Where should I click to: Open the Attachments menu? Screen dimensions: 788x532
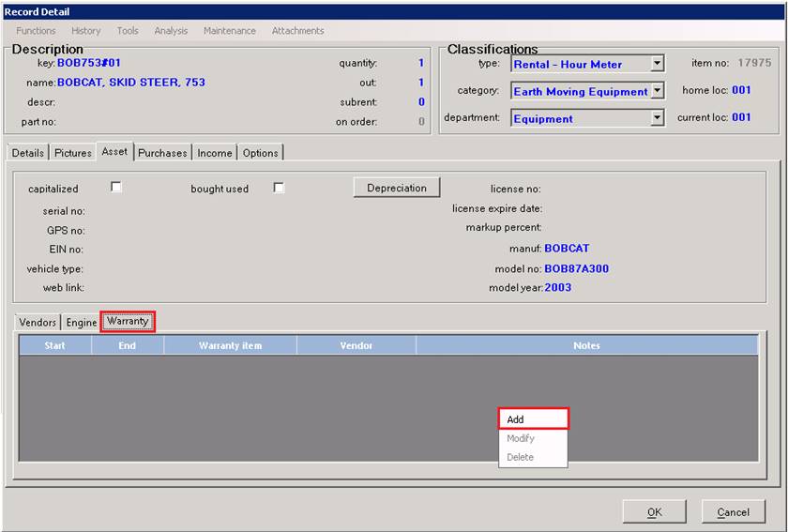[297, 31]
